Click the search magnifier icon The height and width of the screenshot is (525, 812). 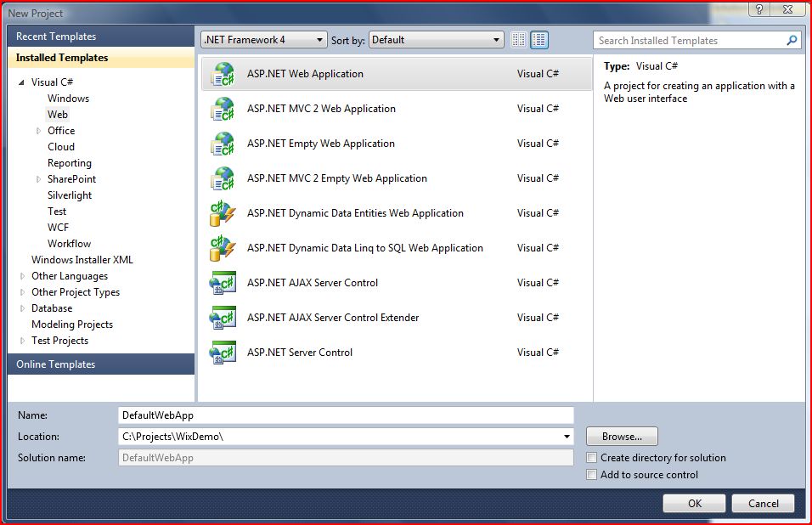(792, 41)
